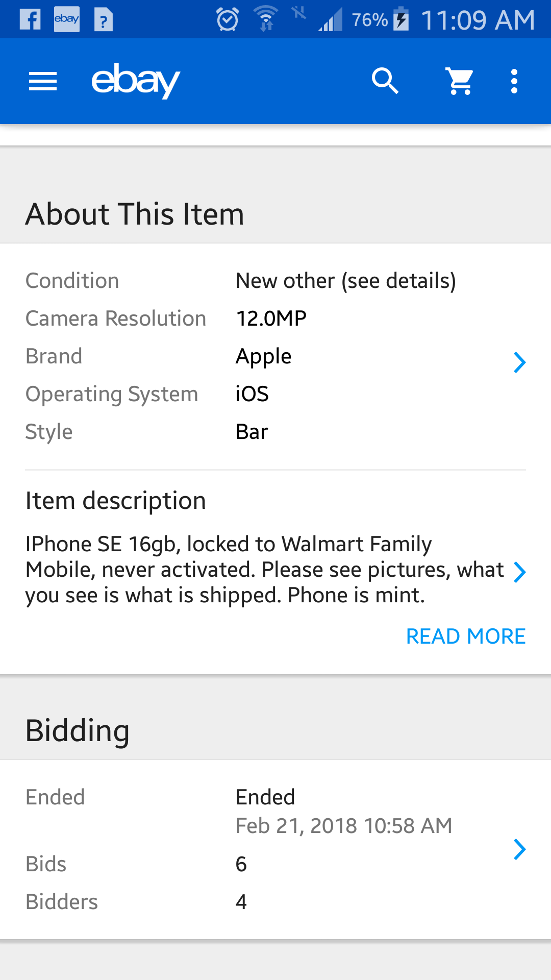Tap the battery status icon
Screen dimensions: 551x980
coord(402,19)
